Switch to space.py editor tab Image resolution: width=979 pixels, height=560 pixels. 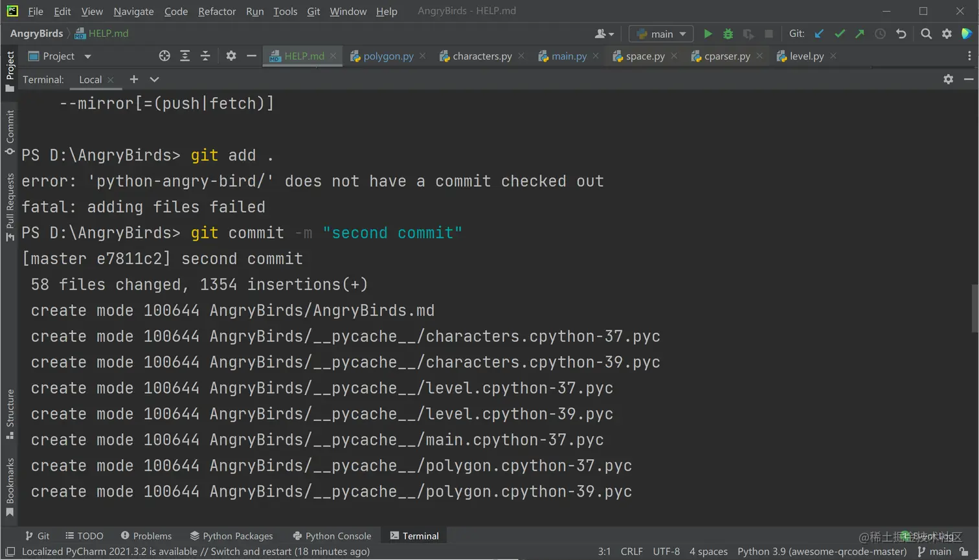645,56
